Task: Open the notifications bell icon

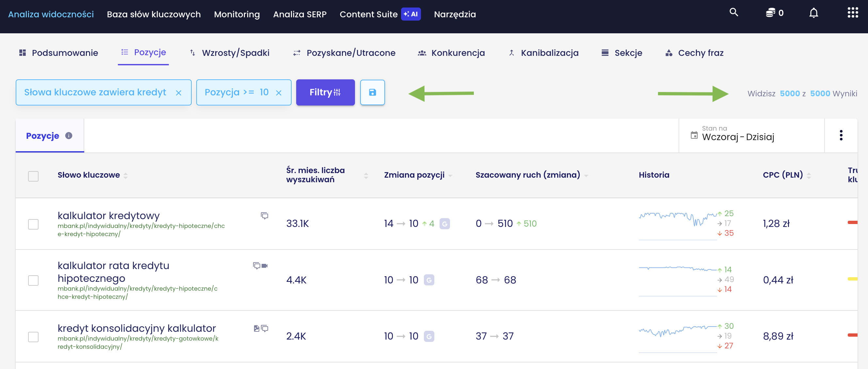Action: 813,13
